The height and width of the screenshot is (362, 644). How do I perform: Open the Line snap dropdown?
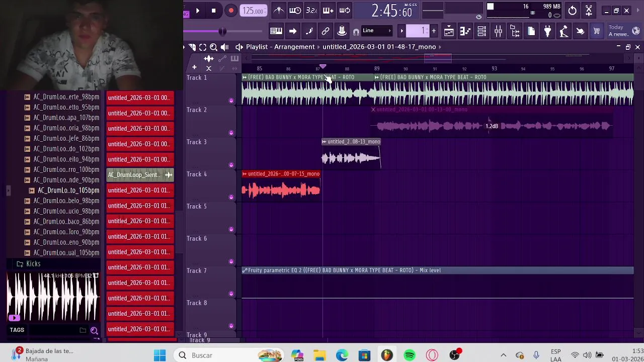[x=377, y=31]
